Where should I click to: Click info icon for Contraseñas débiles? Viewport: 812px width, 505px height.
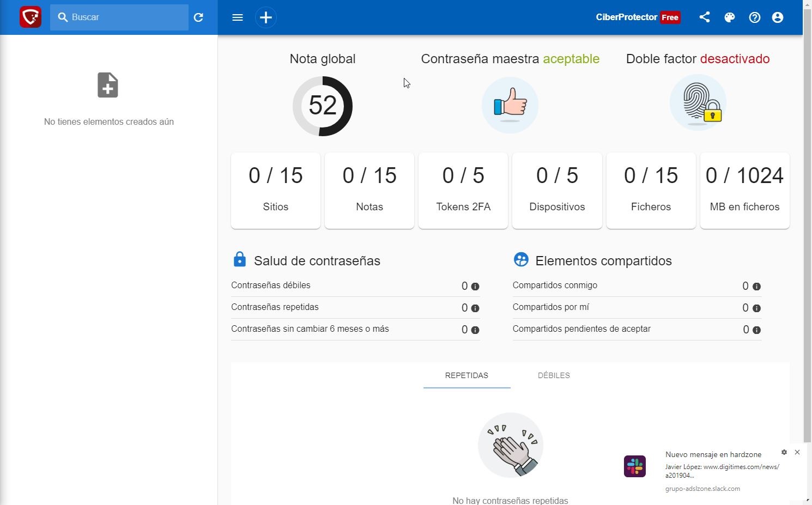475,287
